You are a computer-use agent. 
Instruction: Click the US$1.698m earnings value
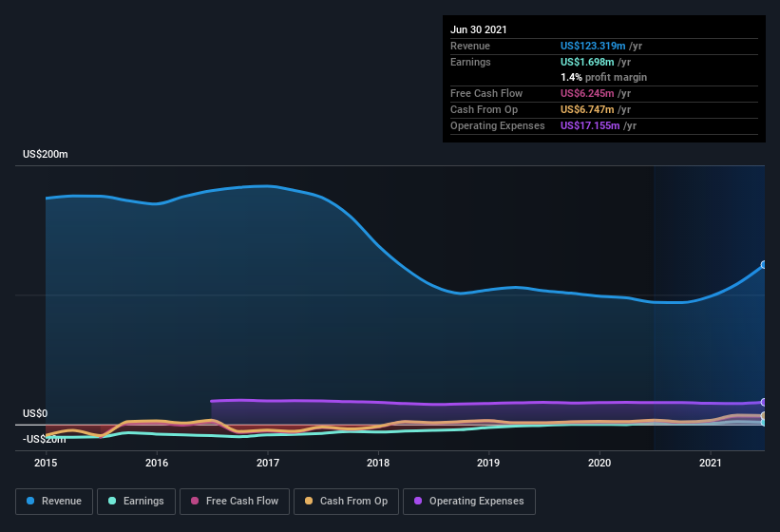pyautogui.click(x=587, y=62)
